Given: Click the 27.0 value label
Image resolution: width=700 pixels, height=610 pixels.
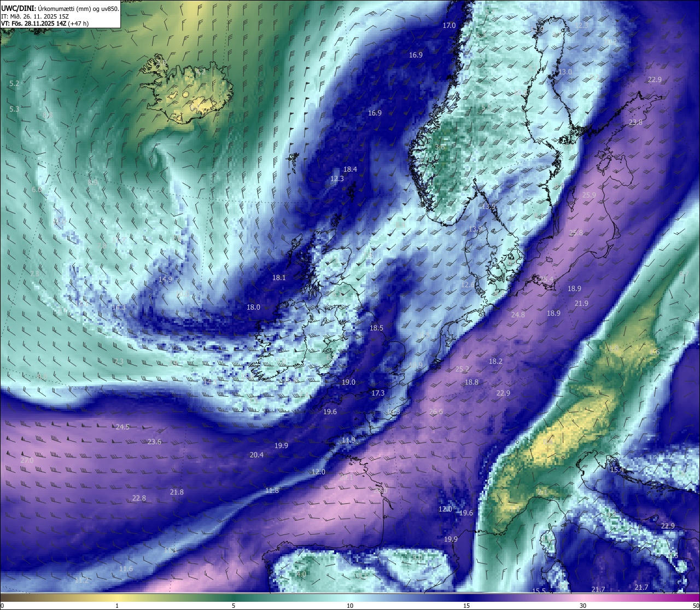Looking at the screenshot, I should coord(27,460).
